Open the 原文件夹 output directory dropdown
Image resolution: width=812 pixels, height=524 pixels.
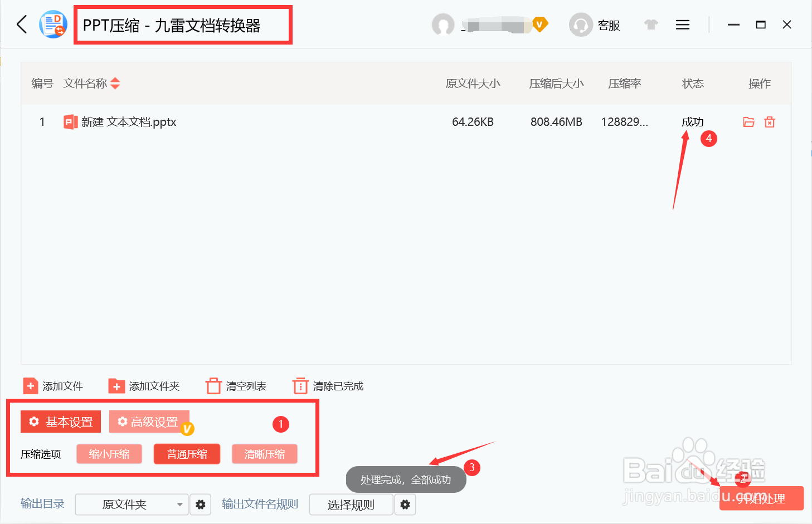132,505
